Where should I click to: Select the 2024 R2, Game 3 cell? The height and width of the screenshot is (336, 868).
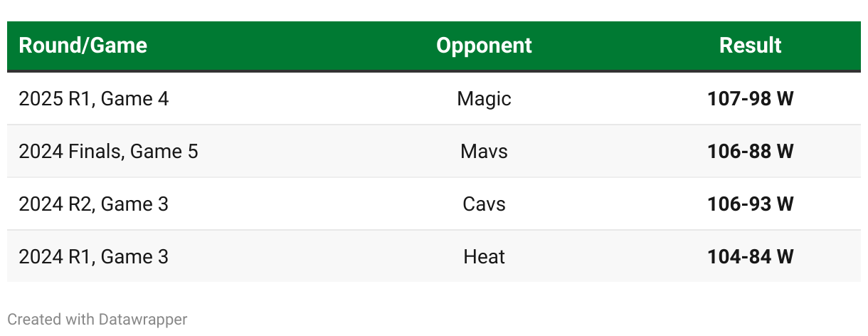tap(94, 204)
